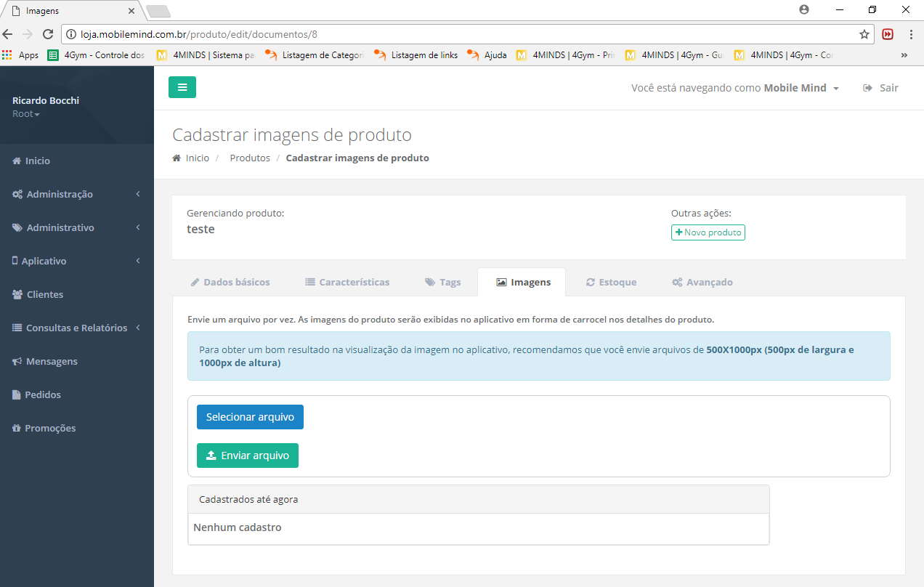Click the home icon in the breadcrumb
This screenshot has width=924, height=587.
[x=177, y=158]
